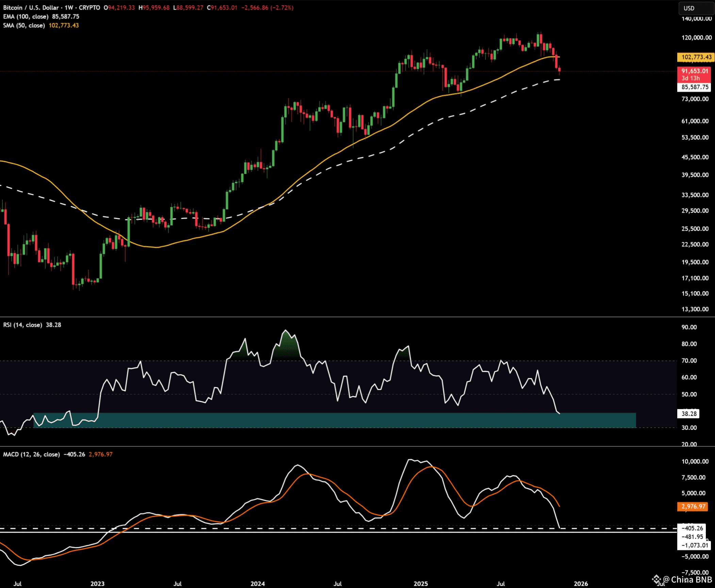Click the orange 2,976.97 MACD signal label
Viewport: 715px width, 588px height.
tap(693, 506)
